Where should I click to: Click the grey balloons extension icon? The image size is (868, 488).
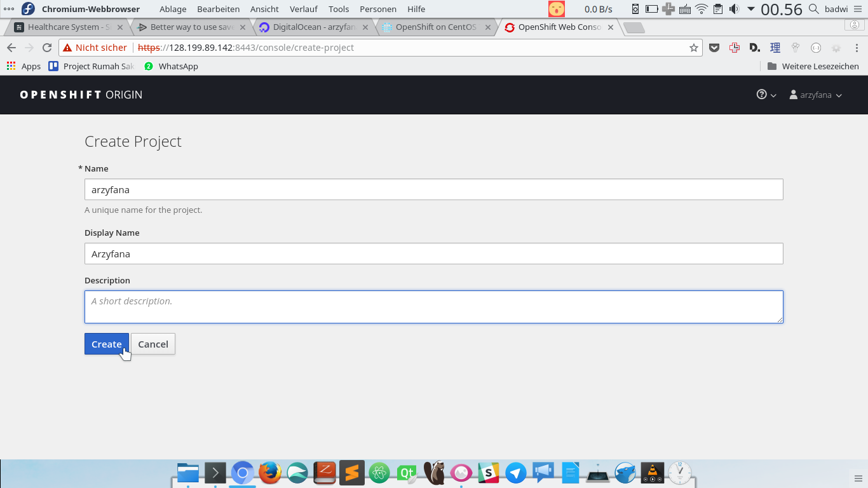click(796, 48)
